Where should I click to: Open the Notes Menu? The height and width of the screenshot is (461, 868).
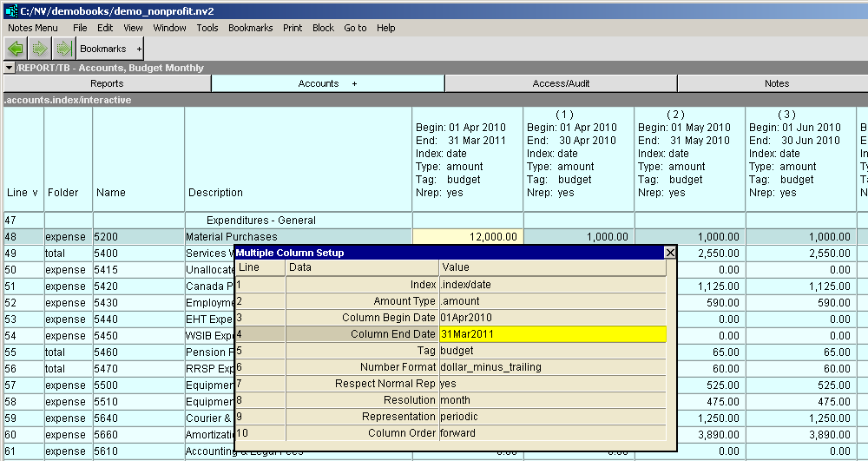click(x=33, y=28)
